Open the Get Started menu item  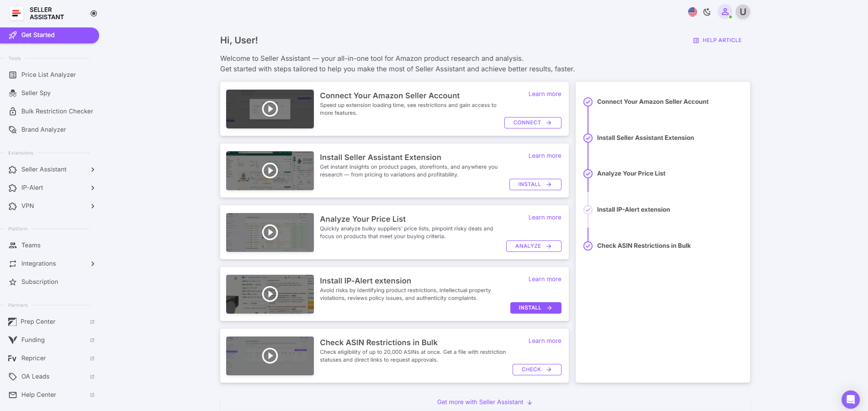tap(49, 35)
